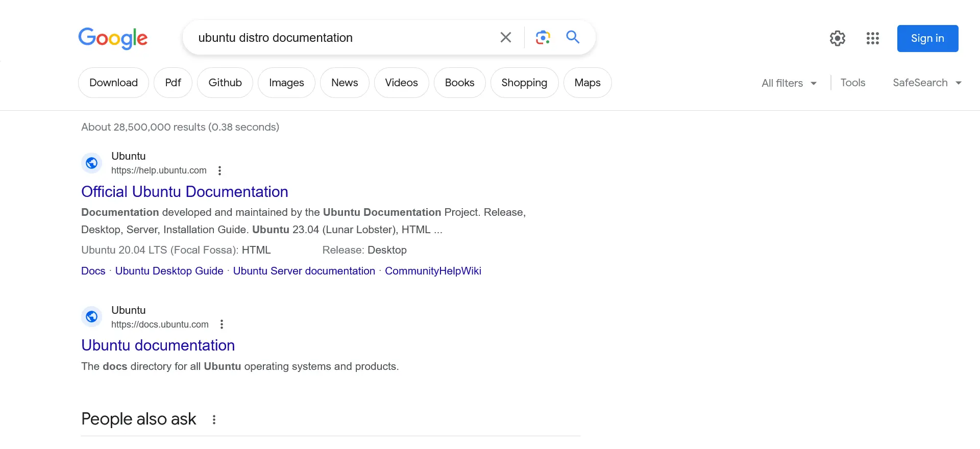The image size is (980, 449).
Task: Select the Github filter chip
Action: [225, 83]
